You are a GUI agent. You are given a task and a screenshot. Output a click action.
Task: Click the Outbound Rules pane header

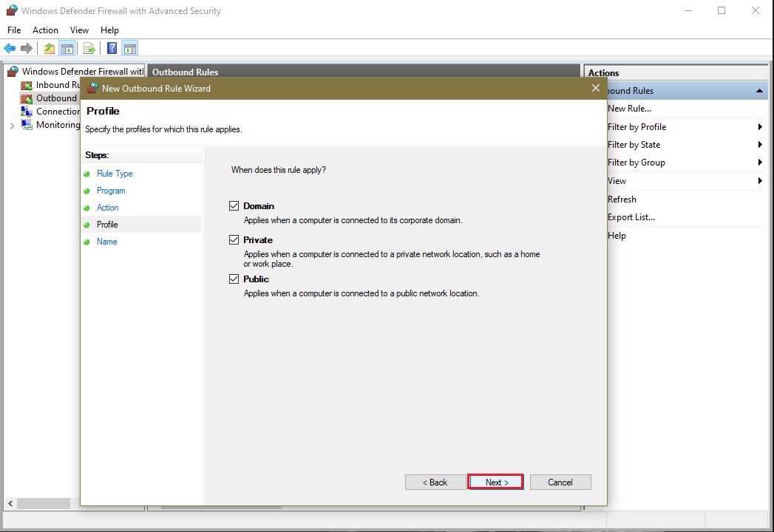tap(364, 72)
